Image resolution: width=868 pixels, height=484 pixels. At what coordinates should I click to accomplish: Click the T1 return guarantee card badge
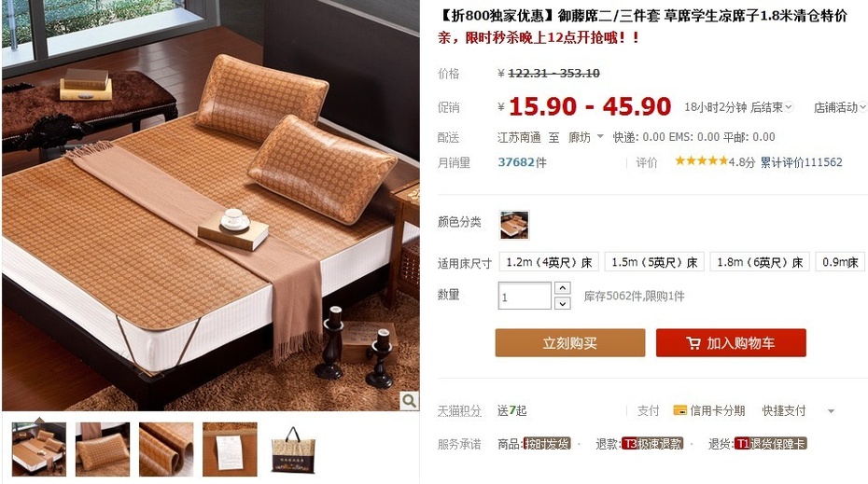[x=771, y=444]
